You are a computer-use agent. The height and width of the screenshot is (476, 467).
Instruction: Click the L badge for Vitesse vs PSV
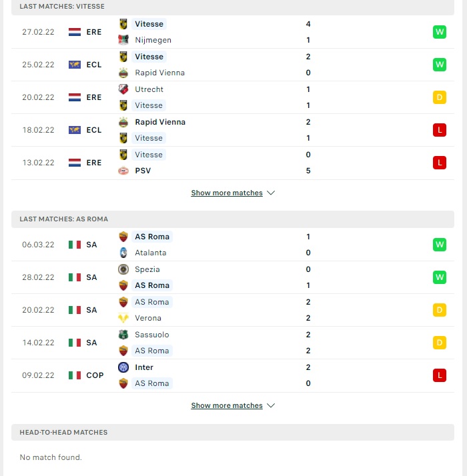pos(440,163)
